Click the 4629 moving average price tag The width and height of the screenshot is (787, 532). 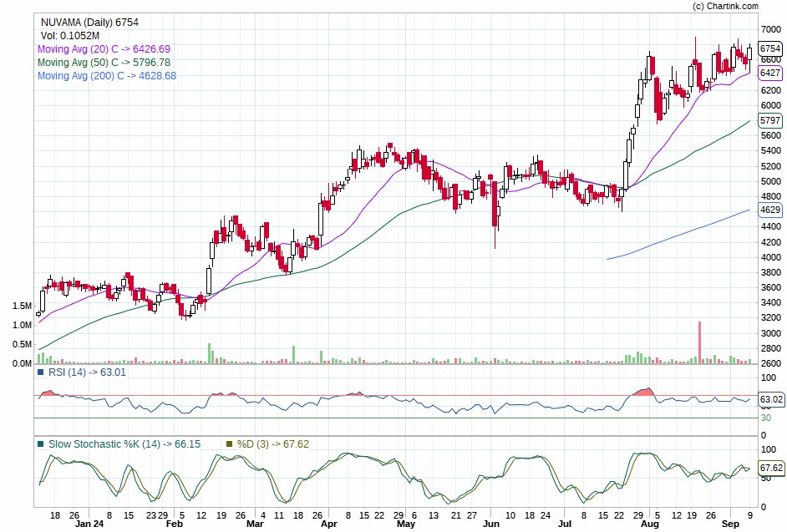pyautogui.click(x=770, y=210)
